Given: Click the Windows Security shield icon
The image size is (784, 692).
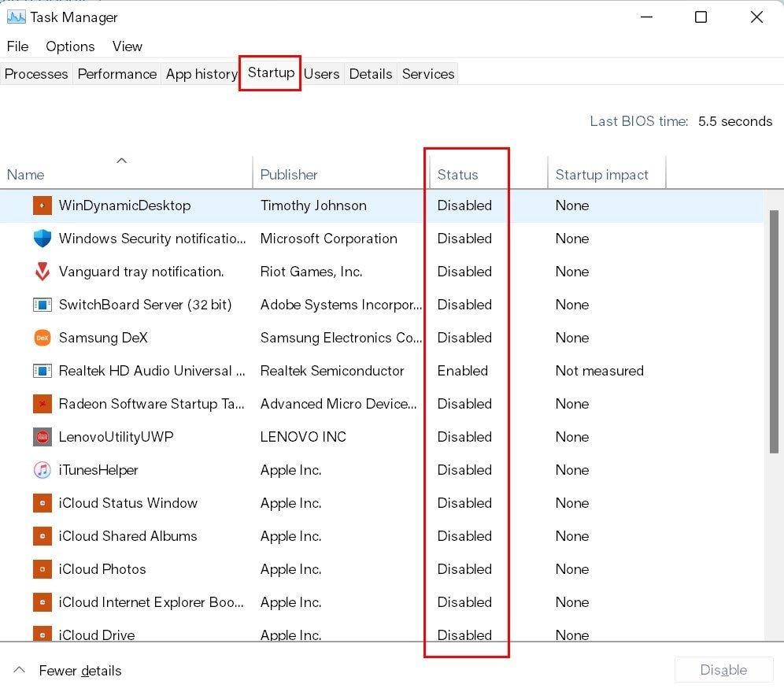Looking at the screenshot, I should pos(43,239).
